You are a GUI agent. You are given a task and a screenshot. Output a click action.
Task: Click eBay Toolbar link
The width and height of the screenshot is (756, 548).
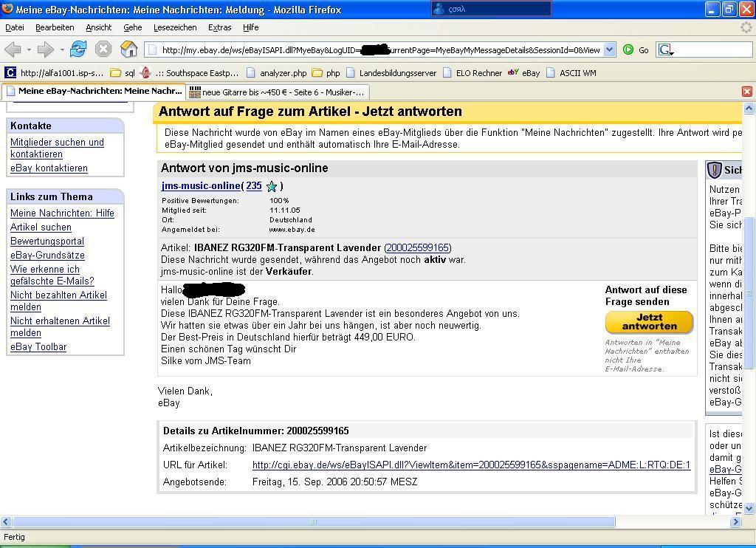click(x=38, y=346)
